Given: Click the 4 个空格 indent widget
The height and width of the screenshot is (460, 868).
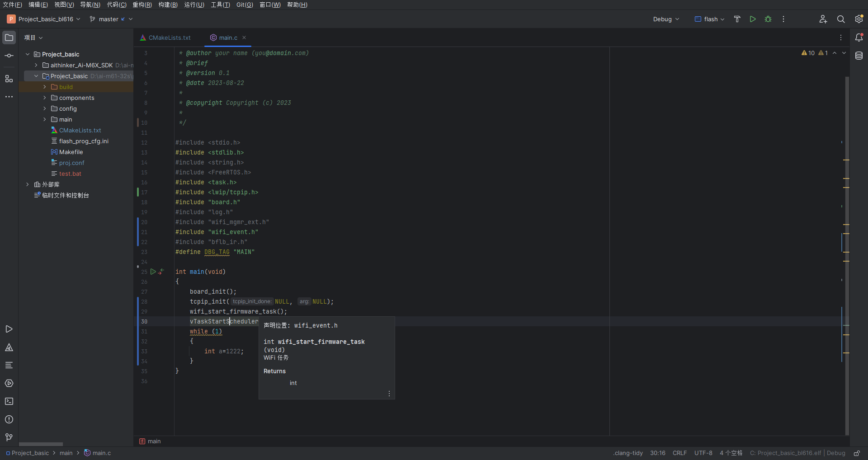Looking at the screenshot, I should [x=731, y=453].
